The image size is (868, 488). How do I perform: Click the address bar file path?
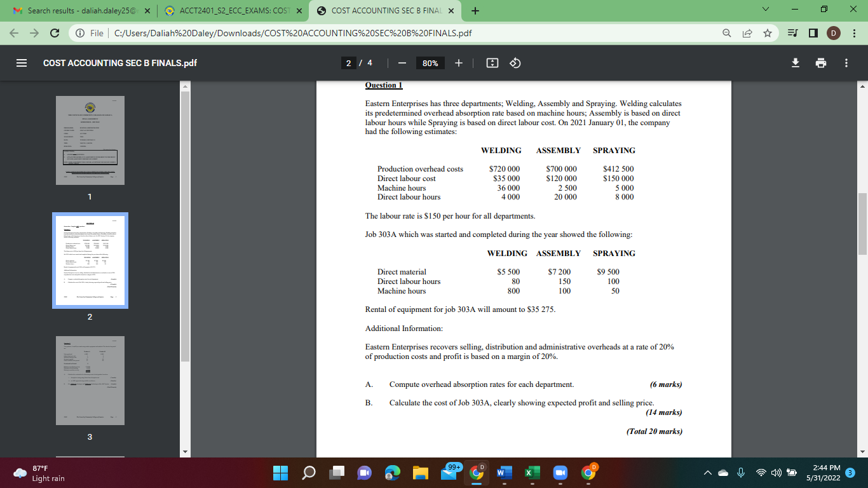(293, 33)
